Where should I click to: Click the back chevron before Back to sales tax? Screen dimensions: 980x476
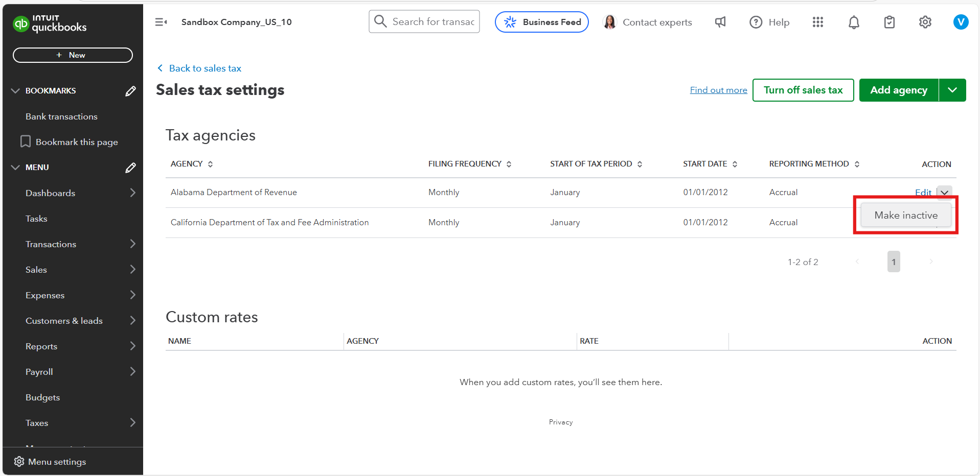161,68
